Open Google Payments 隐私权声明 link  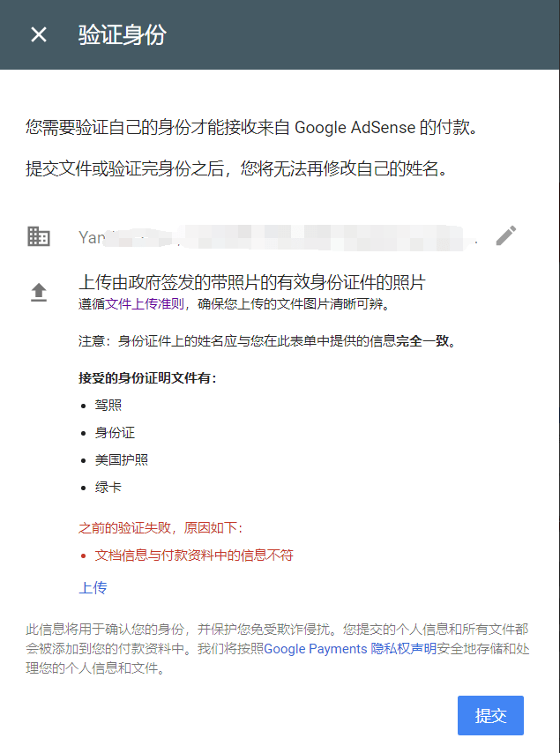350,649
